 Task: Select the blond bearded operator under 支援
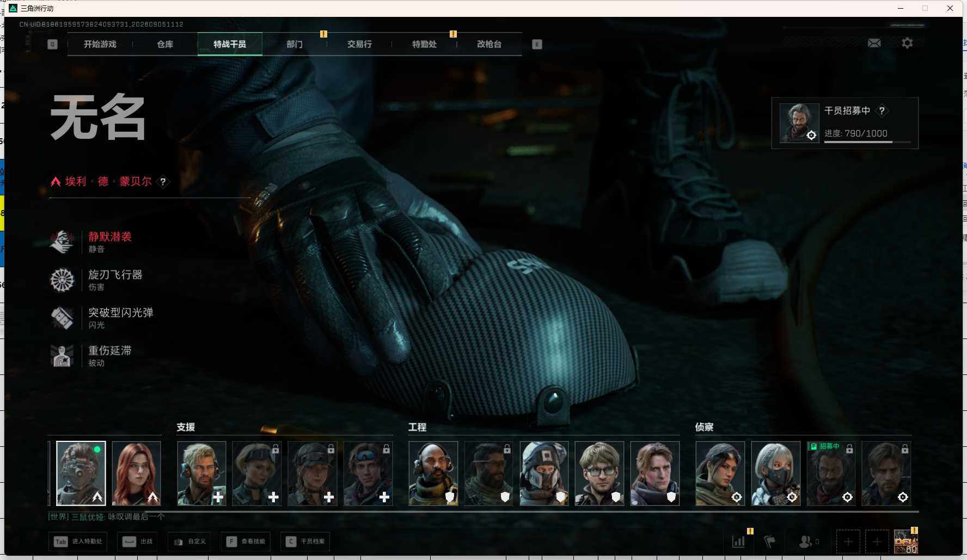tap(201, 473)
